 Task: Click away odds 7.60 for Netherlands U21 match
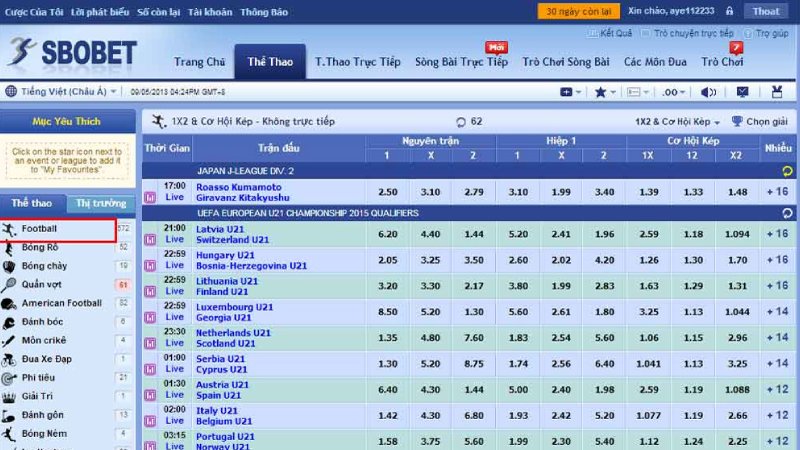click(474, 338)
